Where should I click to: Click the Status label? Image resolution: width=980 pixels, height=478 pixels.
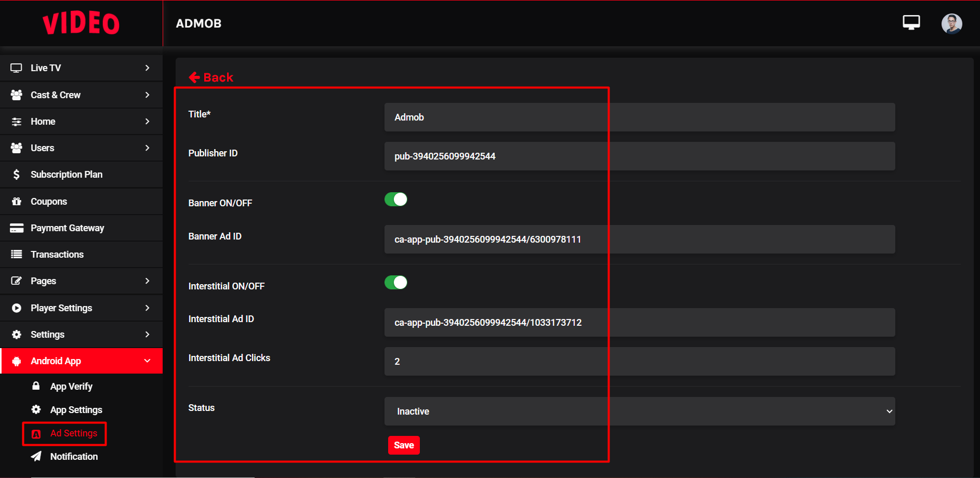coord(202,408)
